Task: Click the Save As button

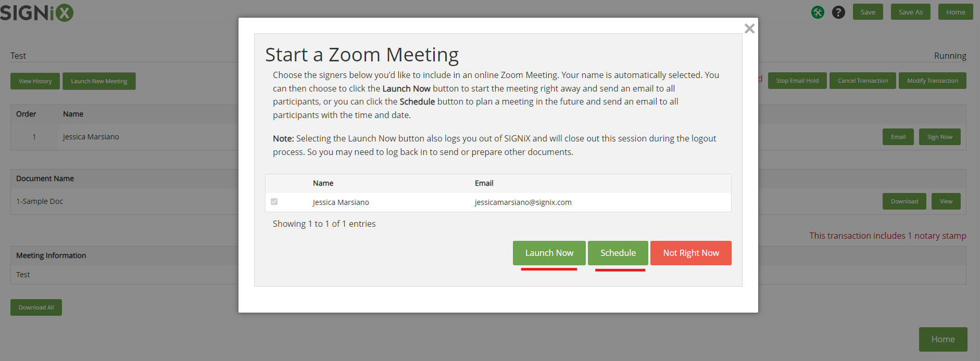Action: [911, 12]
